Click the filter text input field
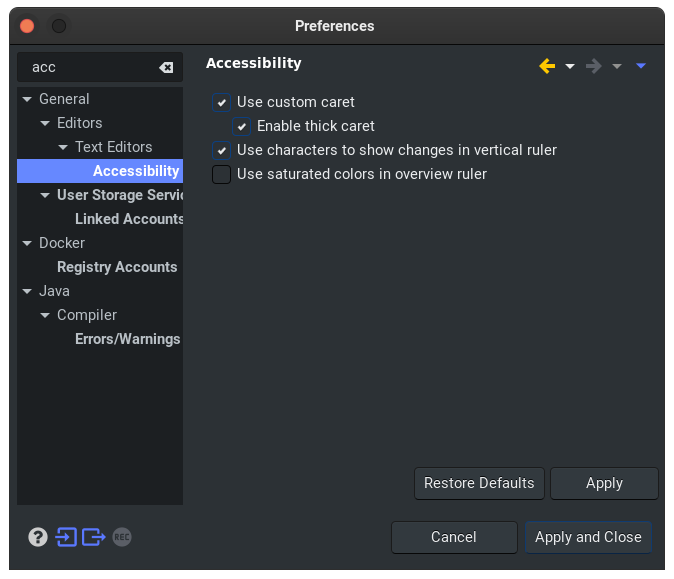Image resolution: width=674 pixels, height=579 pixels. pos(90,67)
